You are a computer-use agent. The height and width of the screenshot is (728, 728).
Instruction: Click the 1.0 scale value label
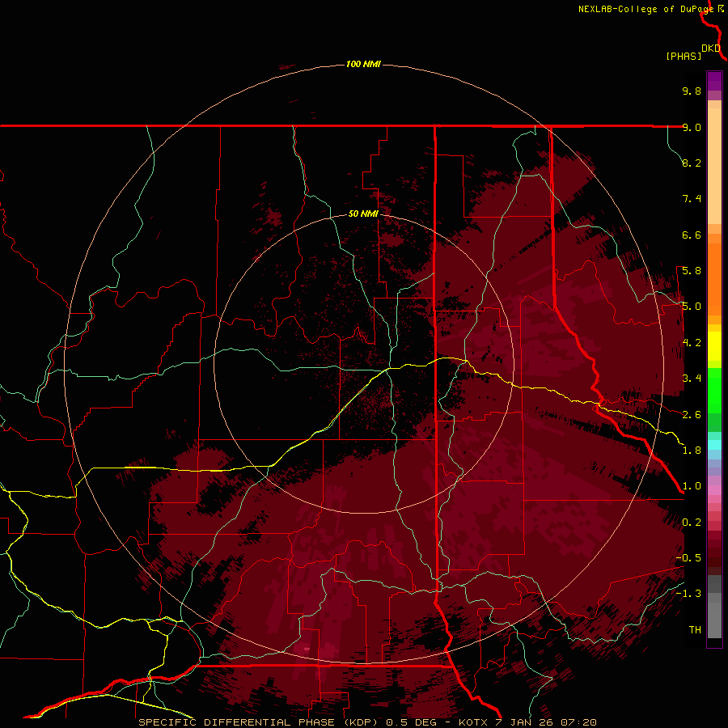pos(692,486)
